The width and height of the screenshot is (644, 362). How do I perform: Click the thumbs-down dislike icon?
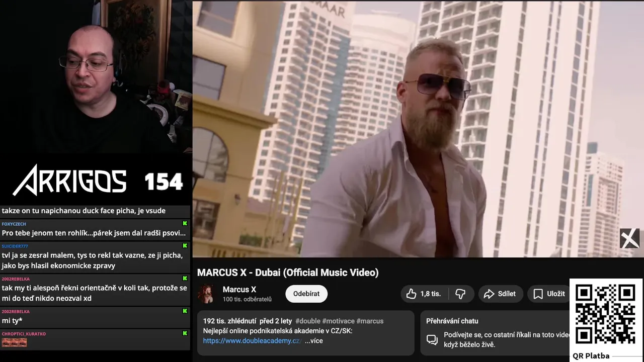[460, 294]
